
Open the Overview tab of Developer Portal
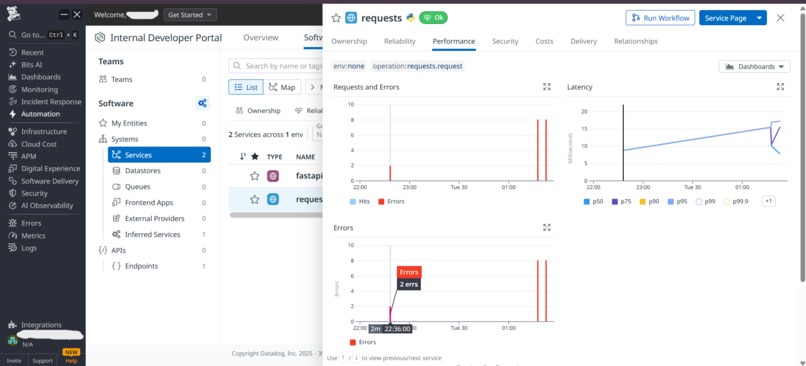pyautogui.click(x=261, y=38)
